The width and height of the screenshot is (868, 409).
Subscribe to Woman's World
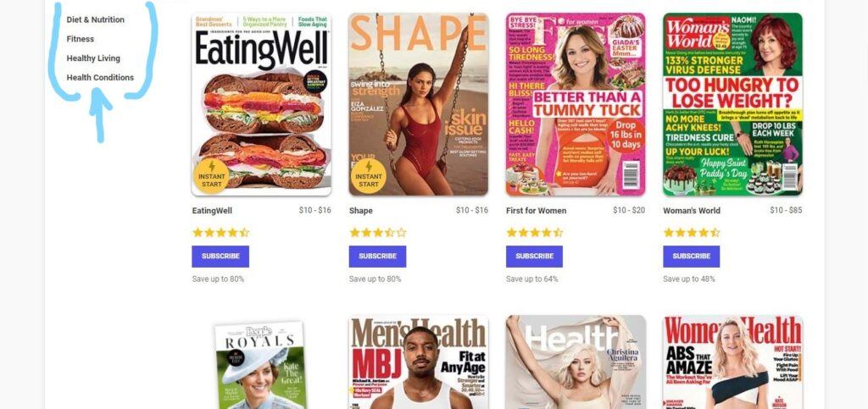click(x=692, y=257)
